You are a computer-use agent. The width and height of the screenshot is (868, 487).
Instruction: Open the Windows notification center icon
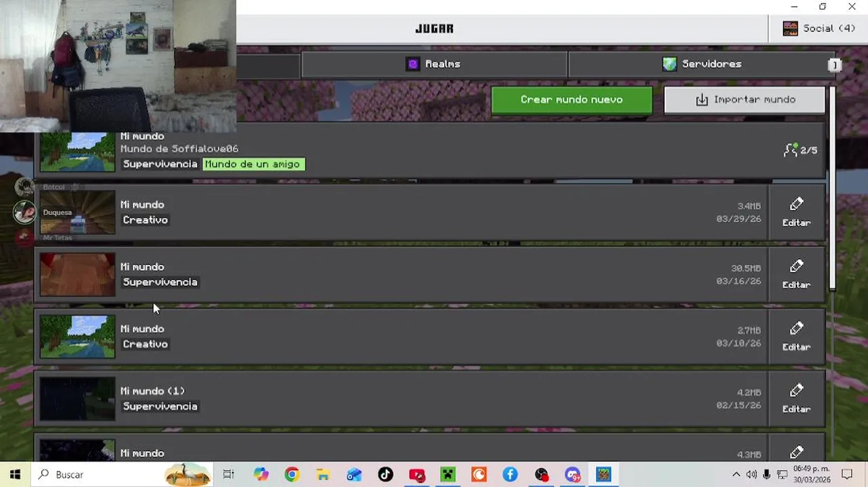[x=847, y=475]
